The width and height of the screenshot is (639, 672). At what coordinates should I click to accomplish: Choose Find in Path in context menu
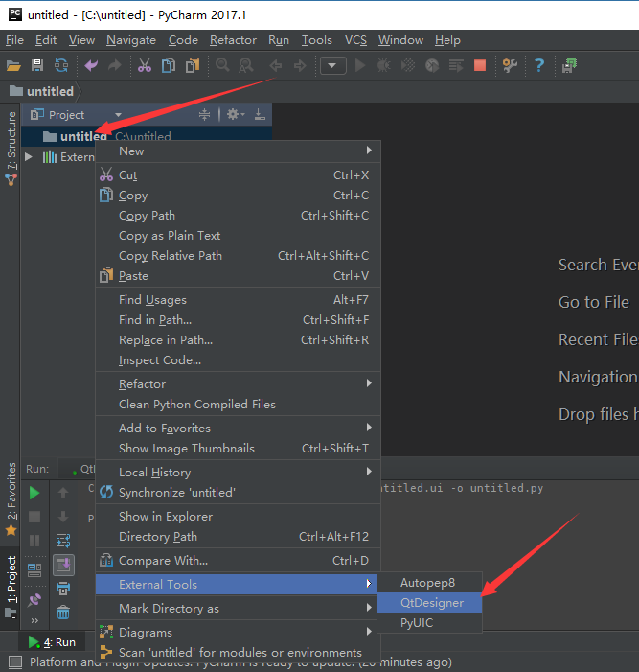pyautogui.click(x=239, y=320)
